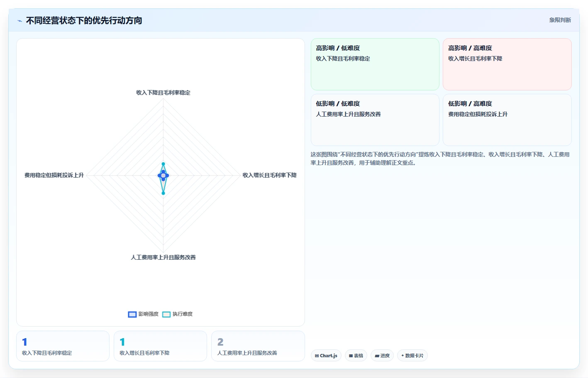The width and height of the screenshot is (588, 378).
Task: Click the radar axis label 收入下降且毛利率稳定
Action: [163, 93]
